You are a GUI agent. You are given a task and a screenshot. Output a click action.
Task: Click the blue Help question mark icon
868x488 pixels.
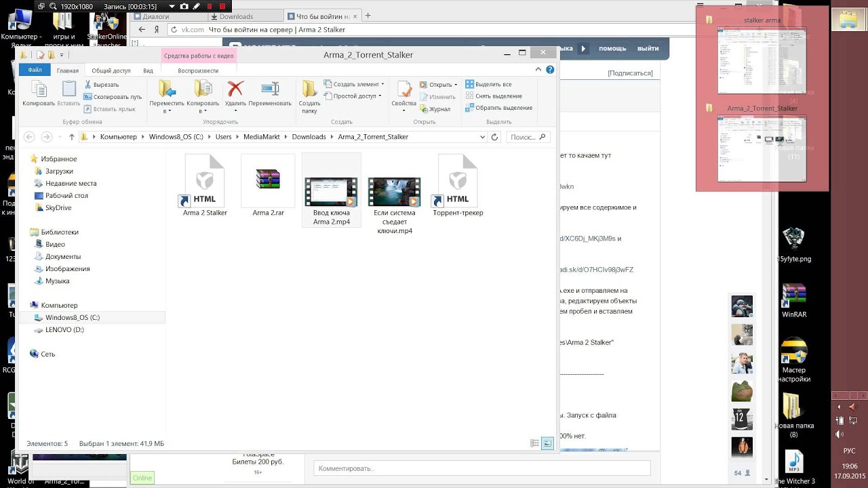550,69
